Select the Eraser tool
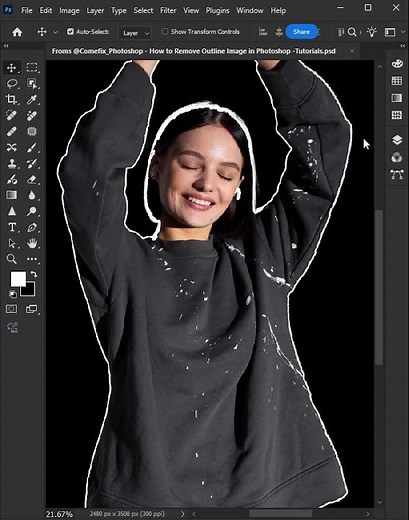Image resolution: width=409 pixels, height=520 pixels. 32,179
